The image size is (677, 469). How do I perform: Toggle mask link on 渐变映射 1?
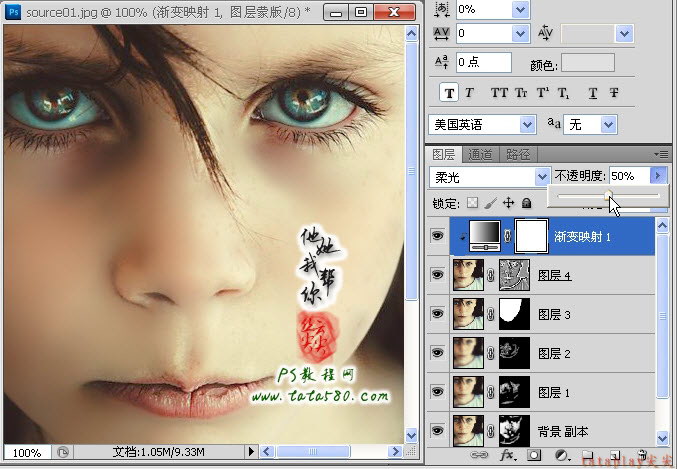tap(508, 236)
